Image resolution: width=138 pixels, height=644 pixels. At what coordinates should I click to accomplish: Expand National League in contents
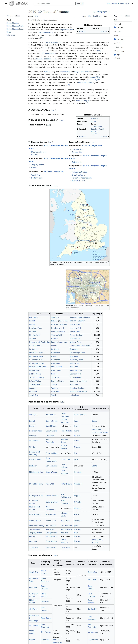click(x=5, y=23)
